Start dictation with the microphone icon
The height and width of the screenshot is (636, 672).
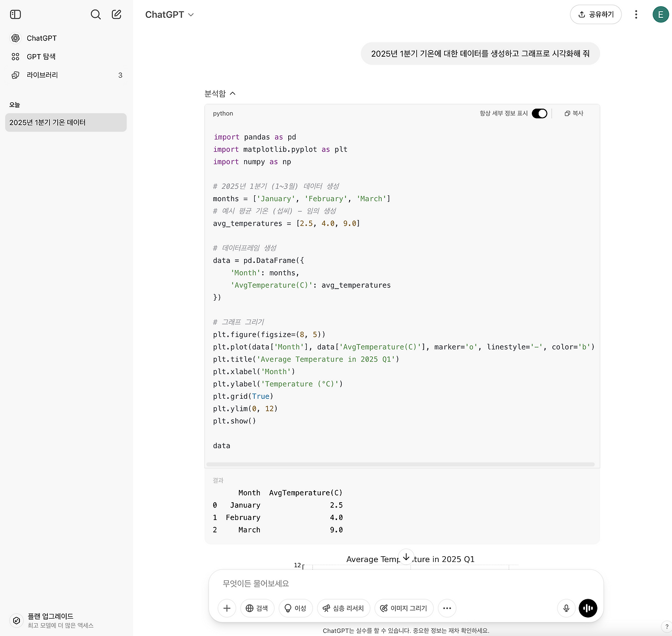click(x=566, y=608)
